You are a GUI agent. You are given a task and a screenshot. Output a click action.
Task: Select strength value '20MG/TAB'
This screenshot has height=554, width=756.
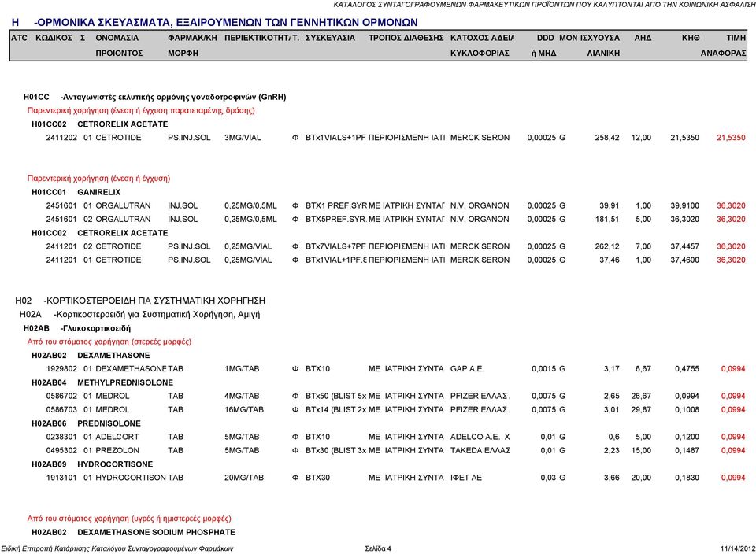(x=244, y=478)
